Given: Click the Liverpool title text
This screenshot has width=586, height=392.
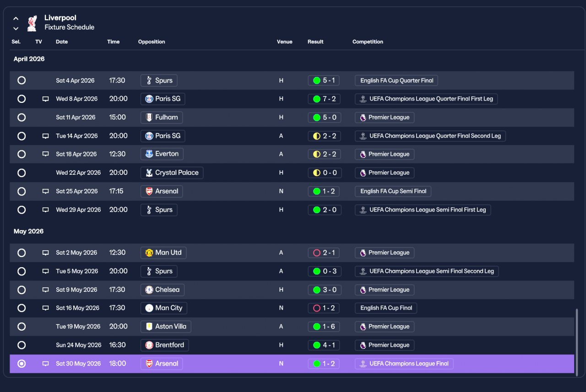Looking at the screenshot, I should [60, 18].
